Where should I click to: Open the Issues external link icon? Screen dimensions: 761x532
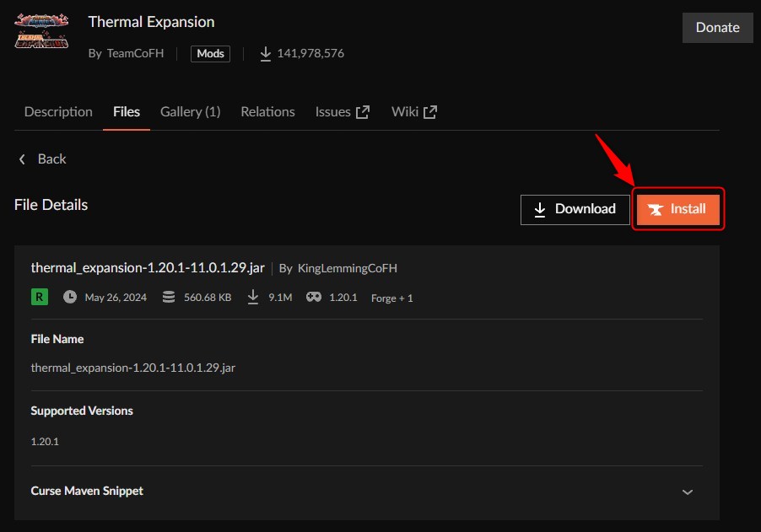click(363, 112)
